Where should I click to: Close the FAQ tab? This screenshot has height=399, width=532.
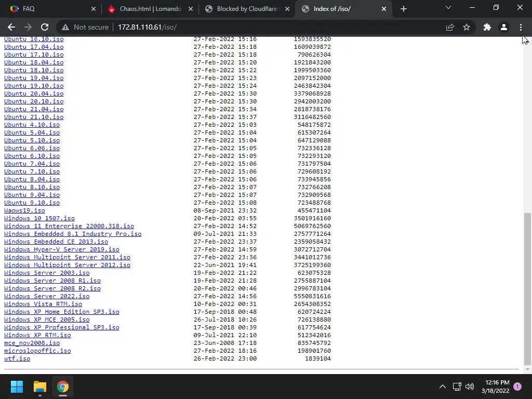click(x=94, y=9)
